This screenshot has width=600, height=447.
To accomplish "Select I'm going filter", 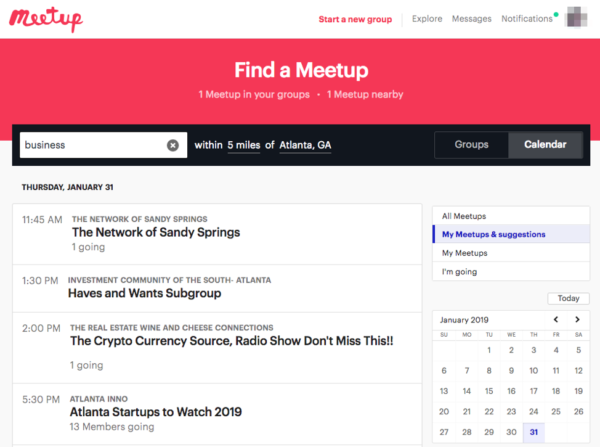I will click(x=459, y=272).
